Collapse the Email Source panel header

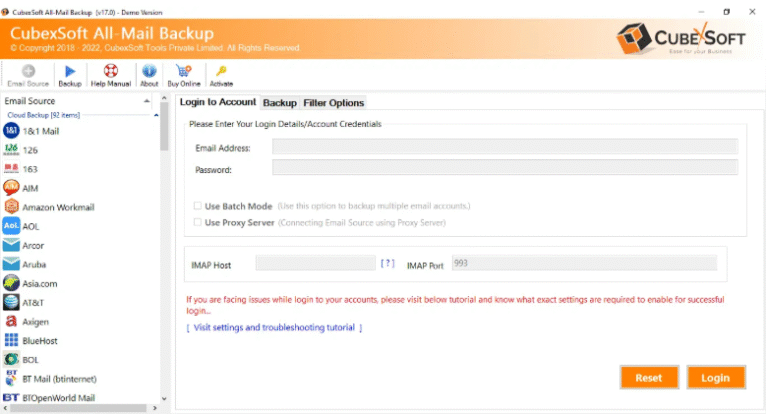tap(146, 101)
